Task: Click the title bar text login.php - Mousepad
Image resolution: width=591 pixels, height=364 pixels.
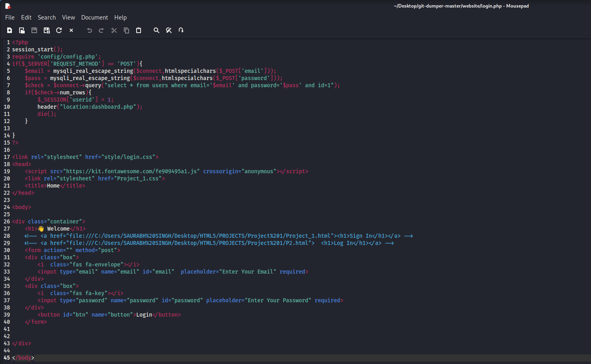Action: [505, 6]
